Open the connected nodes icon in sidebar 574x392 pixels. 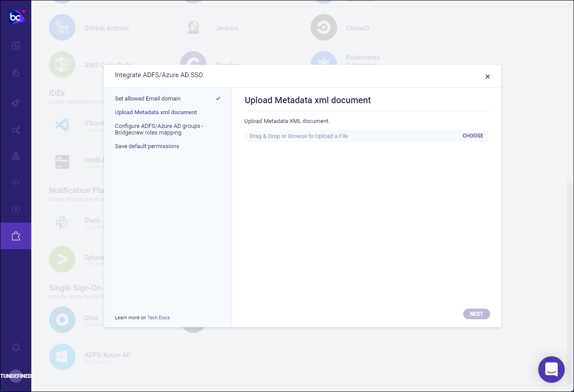point(16,130)
